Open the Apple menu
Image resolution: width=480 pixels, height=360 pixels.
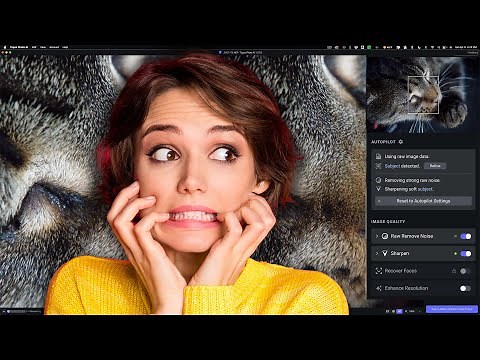(5, 47)
